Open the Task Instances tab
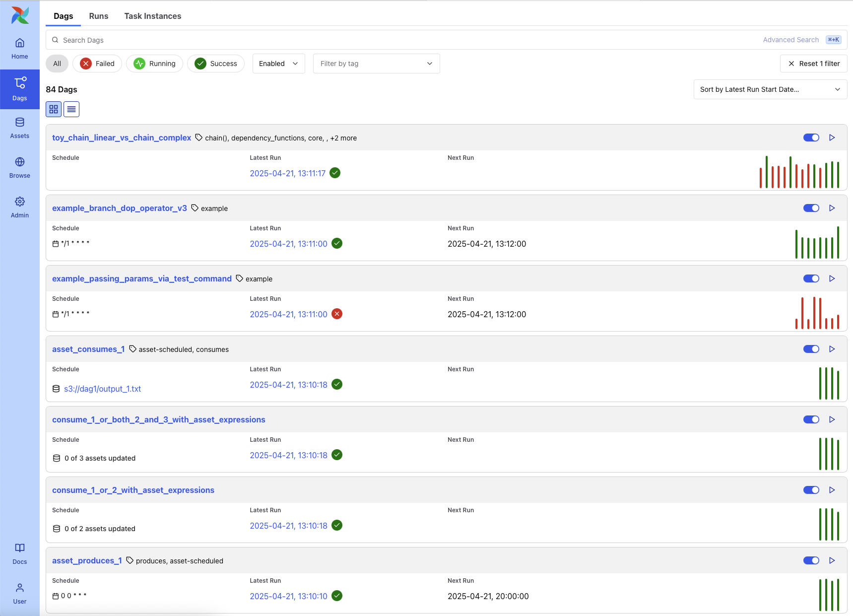 point(153,16)
